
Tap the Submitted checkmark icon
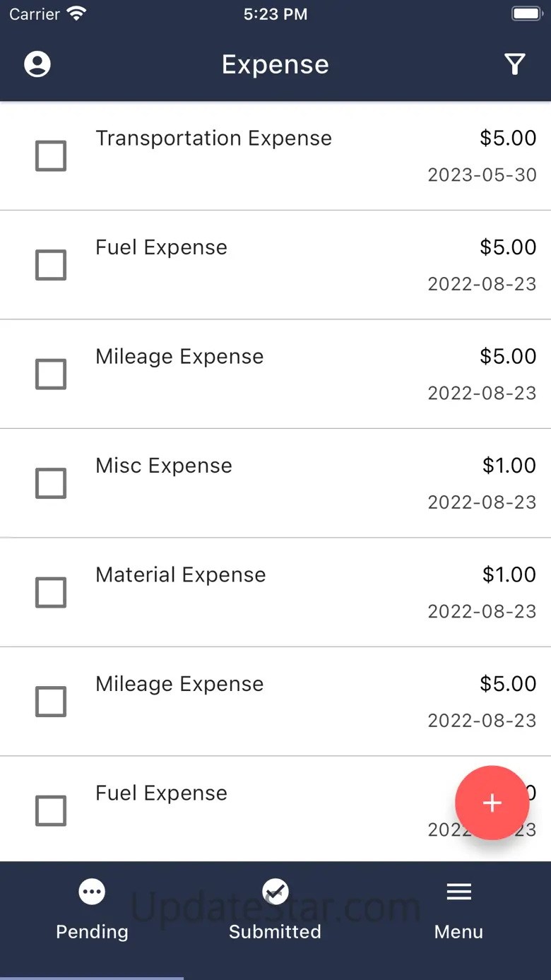(x=275, y=892)
